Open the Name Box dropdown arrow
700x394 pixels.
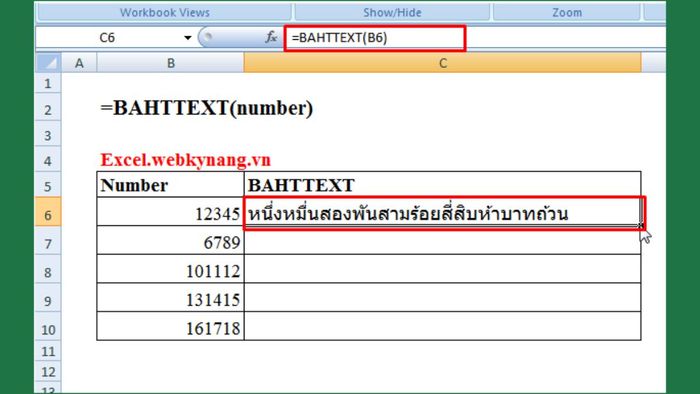(188, 38)
